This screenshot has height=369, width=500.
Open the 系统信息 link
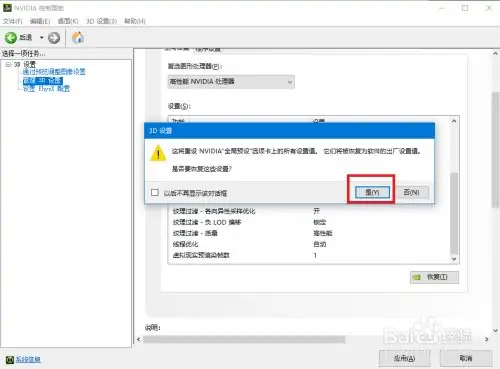(x=28, y=359)
